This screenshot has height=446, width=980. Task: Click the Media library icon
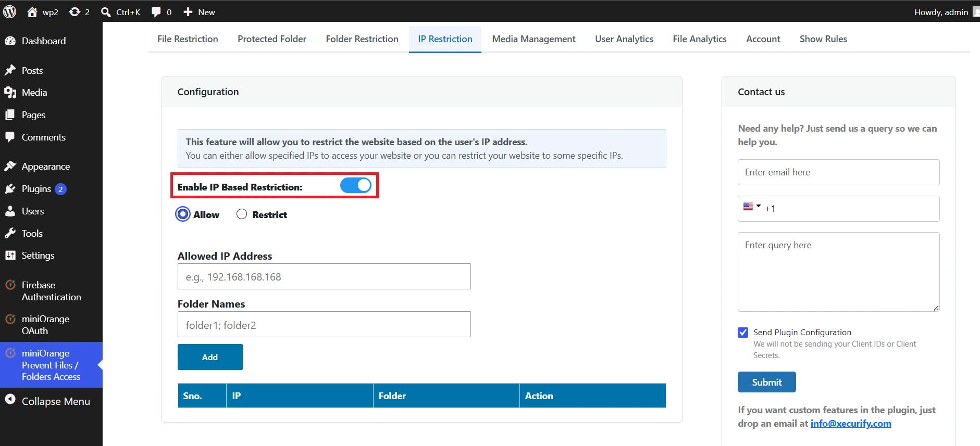pos(10,93)
